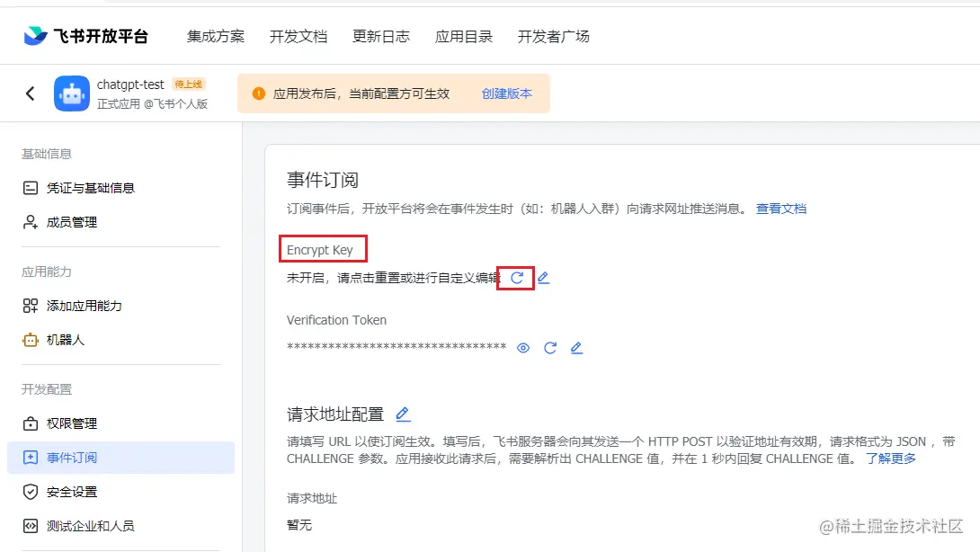Viewport: 980px width, 552px height.
Task: Click the 请求地址 field label
Action: 312,498
